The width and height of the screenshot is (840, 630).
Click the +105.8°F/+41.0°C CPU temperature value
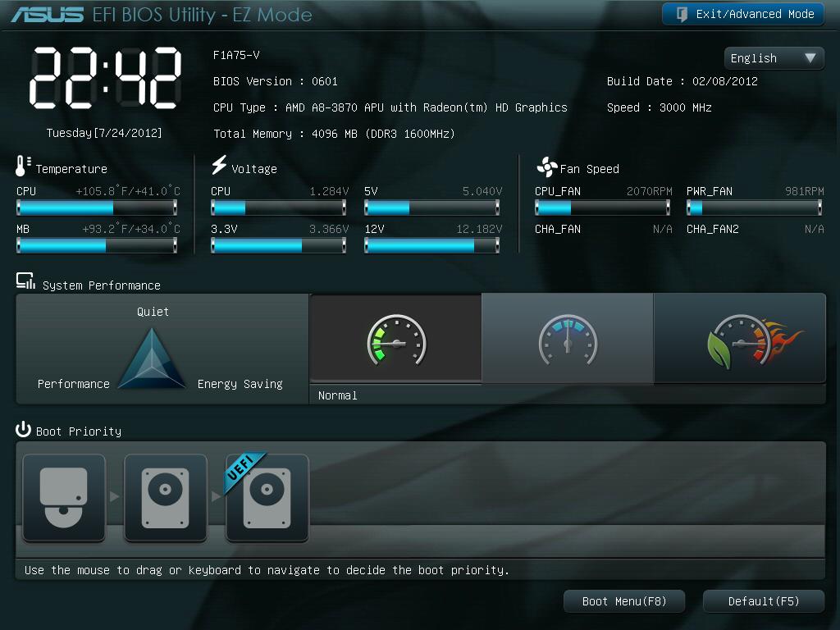pyautogui.click(x=128, y=191)
